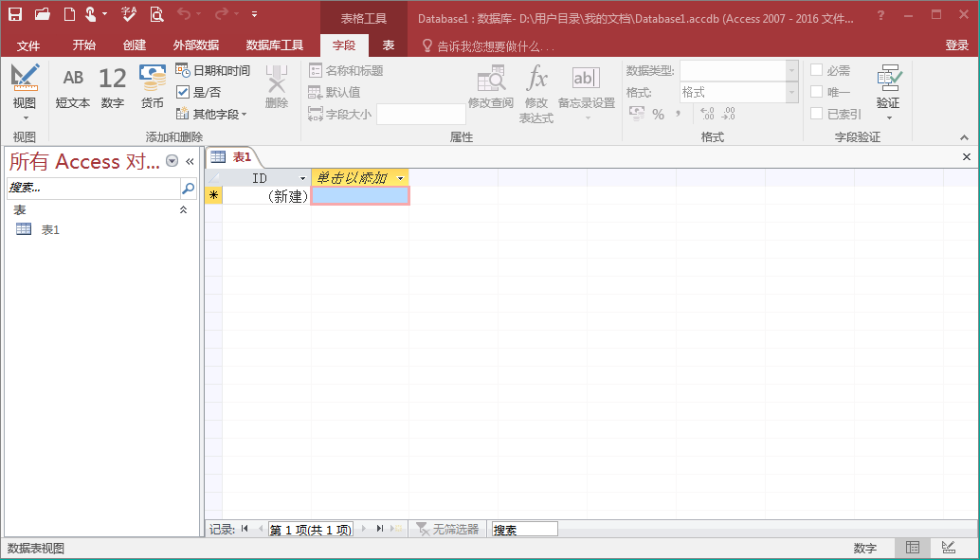Screen dimensions: 980x560
Task: Open the 单击以添加 column dropdown
Action: 401,178
